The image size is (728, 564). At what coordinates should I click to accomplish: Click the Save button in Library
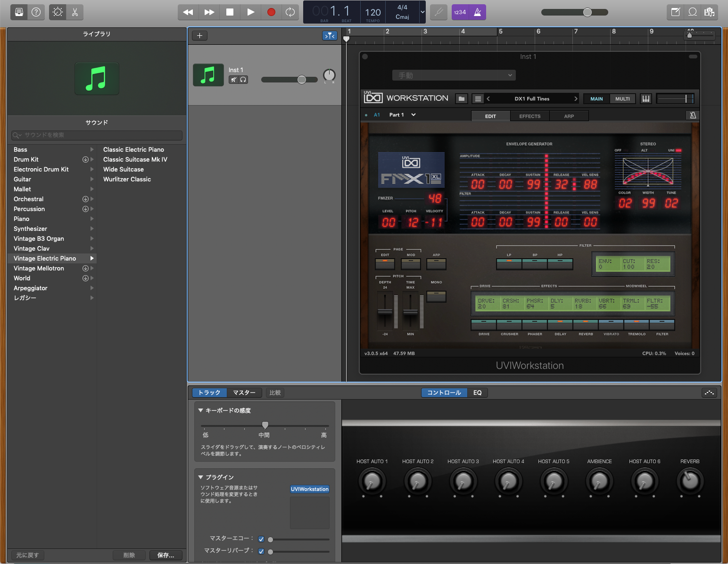click(x=166, y=555)
